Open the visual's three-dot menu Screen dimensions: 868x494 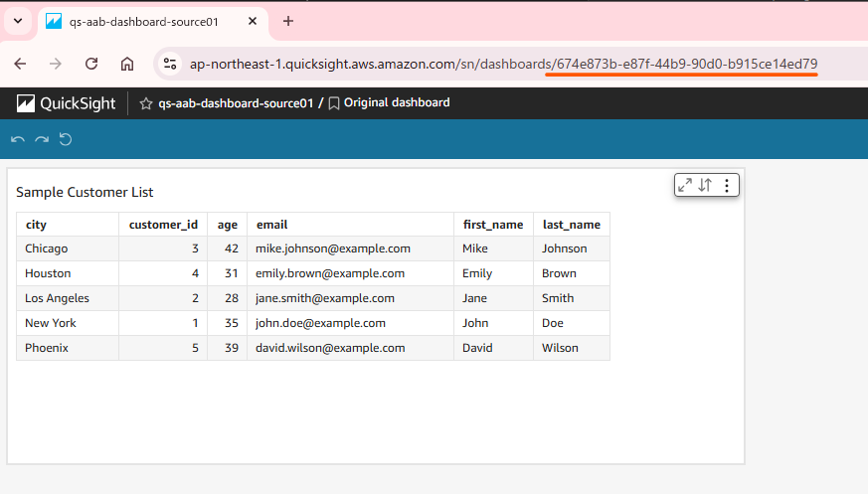click(726, 185)
